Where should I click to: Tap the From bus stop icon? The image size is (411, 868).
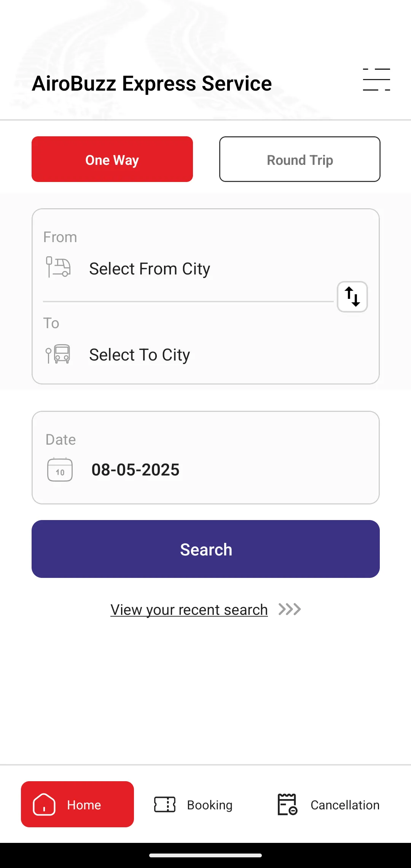tap(58, 267)
